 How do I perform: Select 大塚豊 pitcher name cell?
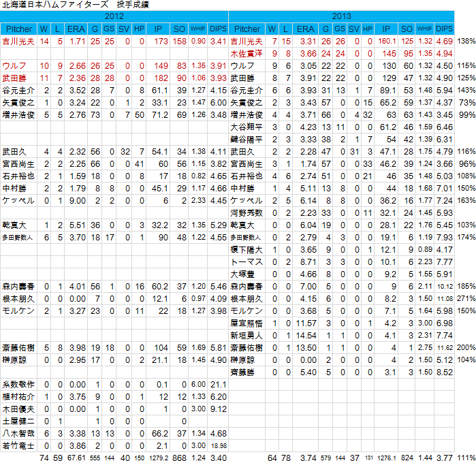click(247, 274)
